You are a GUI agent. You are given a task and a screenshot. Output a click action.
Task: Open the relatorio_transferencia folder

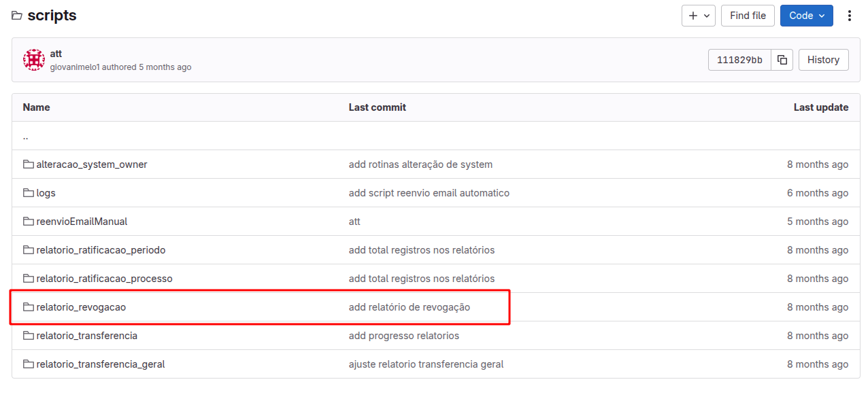(86, 336)
